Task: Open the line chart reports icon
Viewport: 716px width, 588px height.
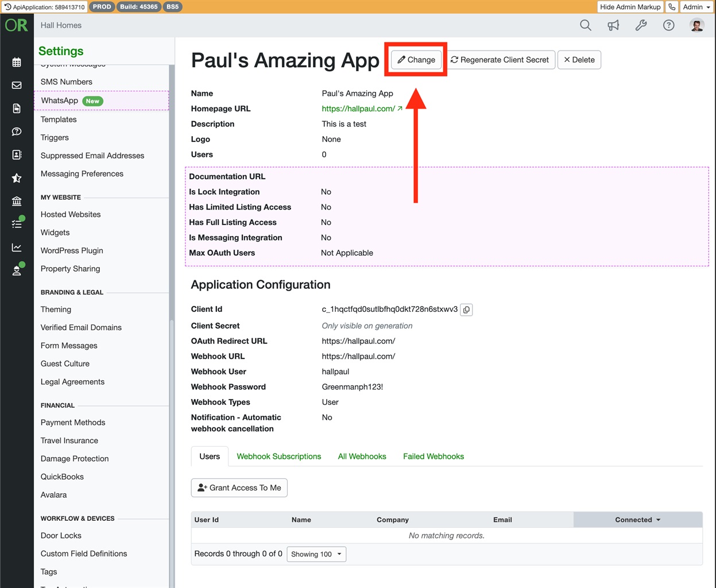Action: 17,247
